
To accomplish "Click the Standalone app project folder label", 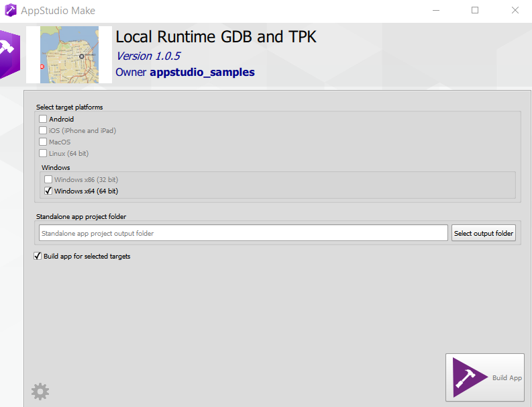I will 81,216.
